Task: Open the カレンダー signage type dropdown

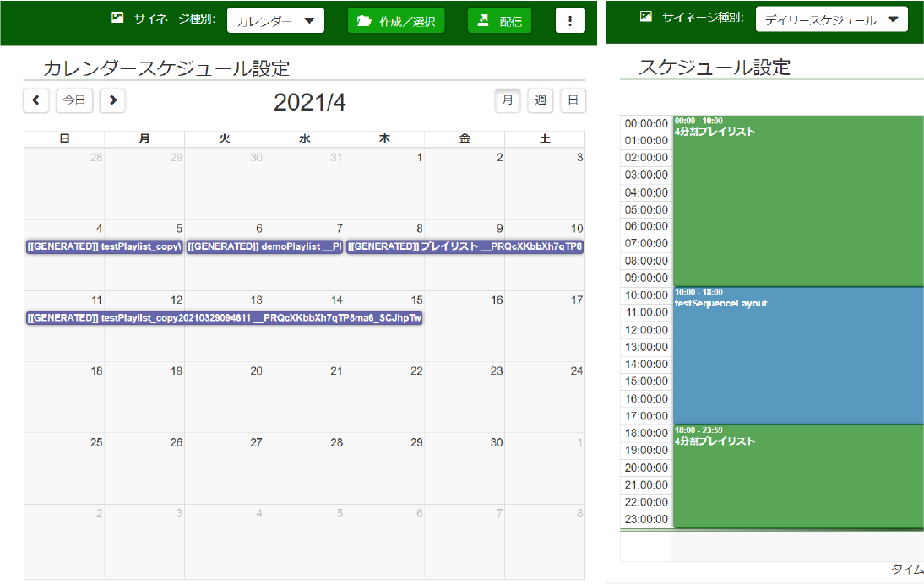Action: click(x=275, y=21)
